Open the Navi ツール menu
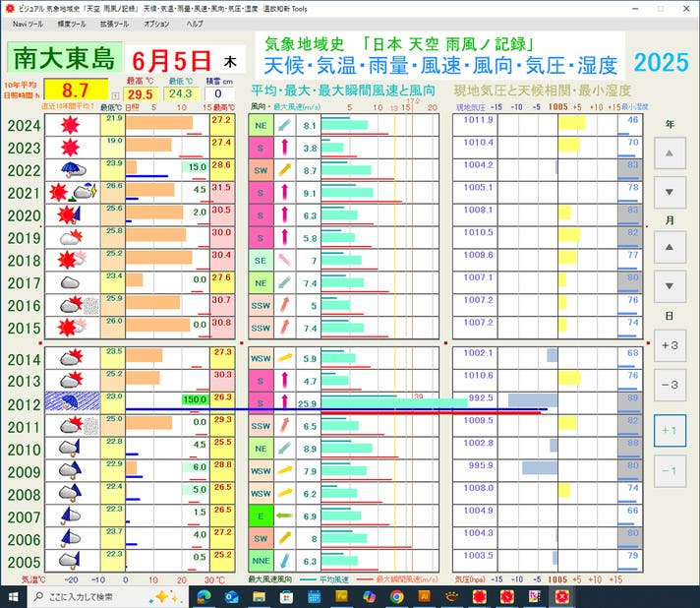The image size is (700, 608). (28, 23)
